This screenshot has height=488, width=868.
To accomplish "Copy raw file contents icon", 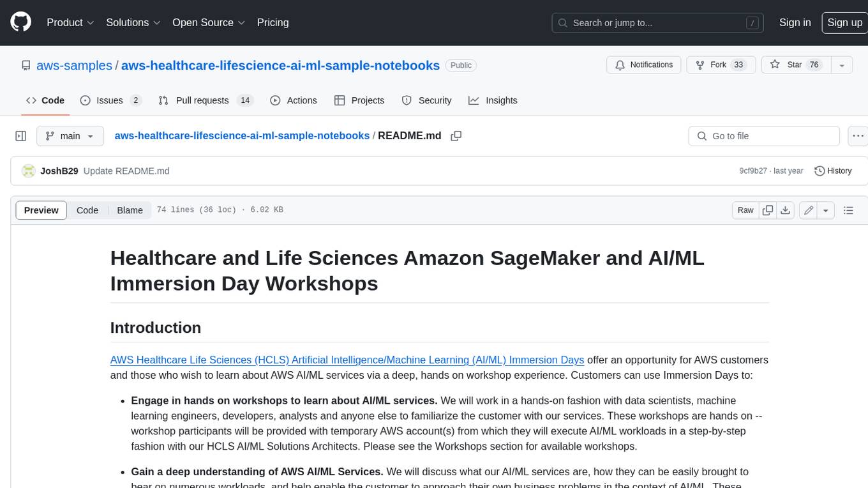I will point(768,210).
